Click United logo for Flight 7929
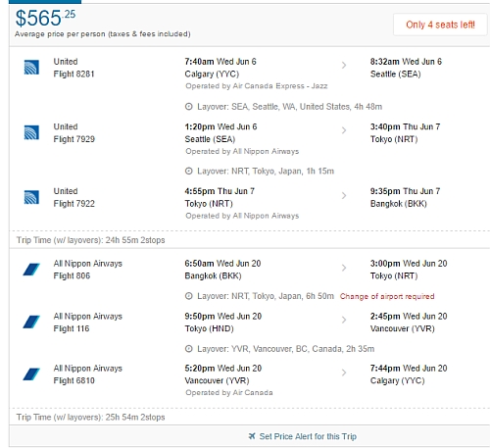This screenshot has height=448, width=490. tap(31, 132)
